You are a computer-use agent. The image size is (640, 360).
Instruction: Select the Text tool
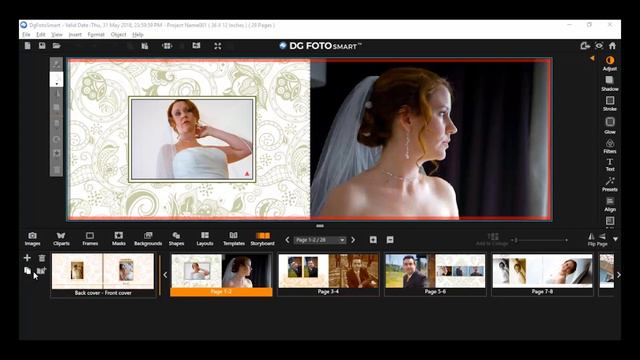click(x=610, y=165)
